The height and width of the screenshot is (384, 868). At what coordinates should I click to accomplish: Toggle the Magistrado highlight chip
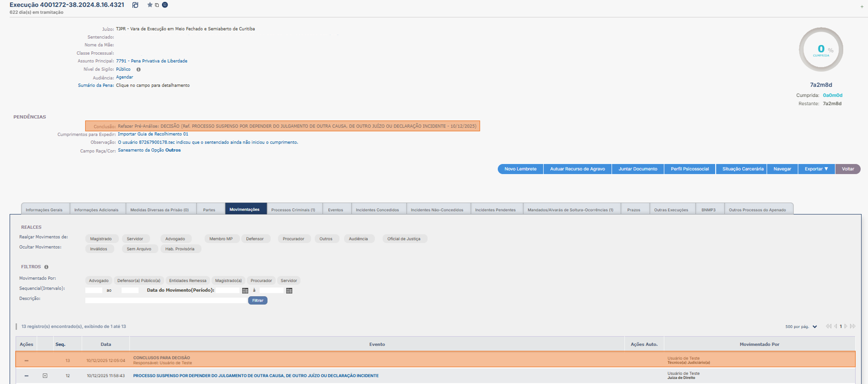tap(101, 239)
